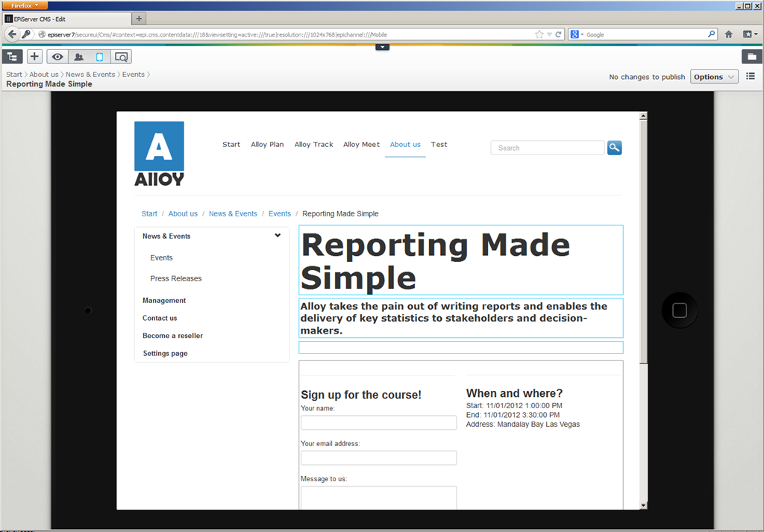Open the Options dropdown
The width and height of the screenshot is (764, 532).
click(714, 77)
